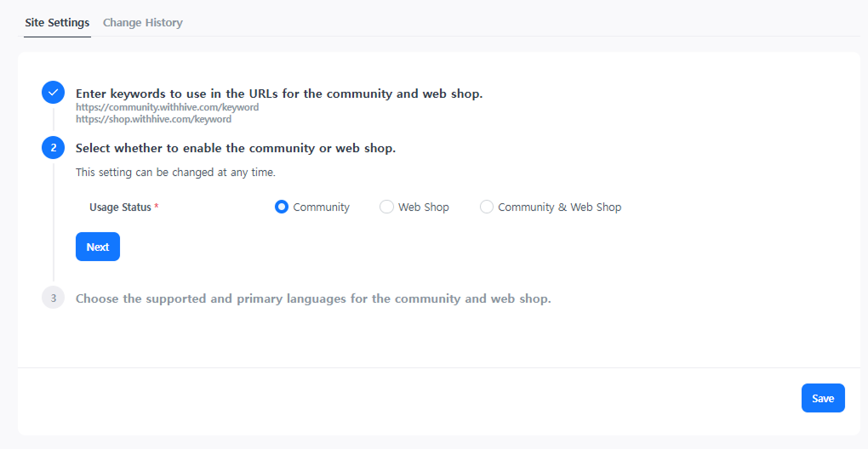Click the setting can be changed note

pos(175,173)
